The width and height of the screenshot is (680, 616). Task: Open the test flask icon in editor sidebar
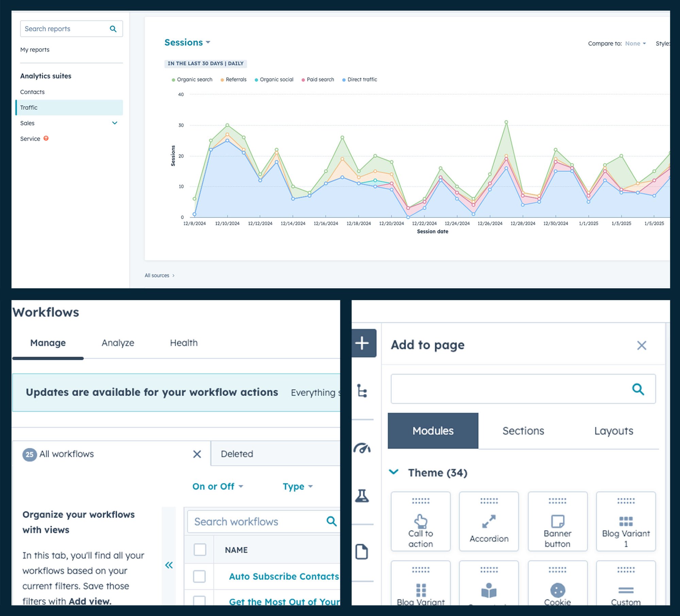[x=362, y=496]
